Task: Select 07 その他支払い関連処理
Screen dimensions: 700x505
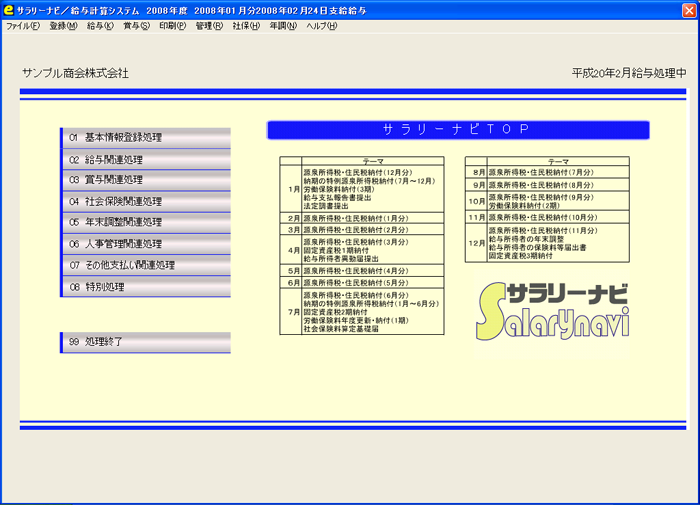Action: (146, 265)
